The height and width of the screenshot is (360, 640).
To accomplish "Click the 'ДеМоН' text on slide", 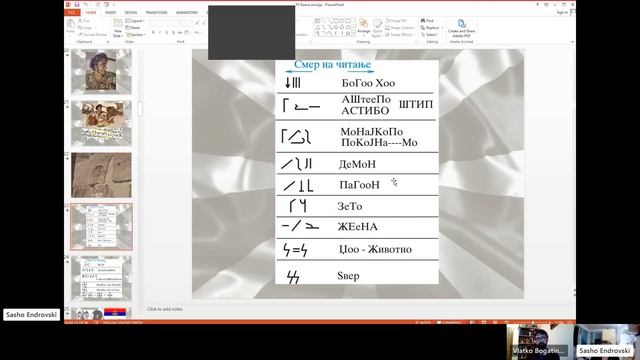I will pyautogui.click(x=357, y=164).
